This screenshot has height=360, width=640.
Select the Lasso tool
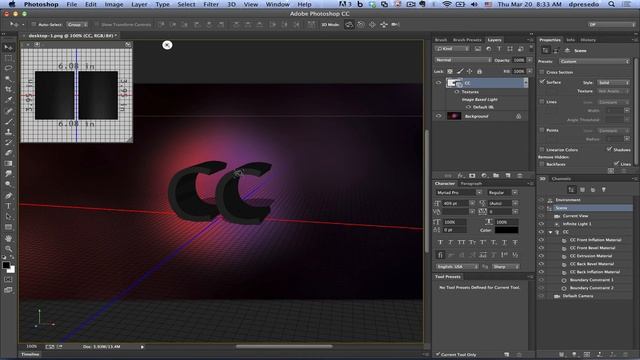pyautogui.click(x=8, y=68)
